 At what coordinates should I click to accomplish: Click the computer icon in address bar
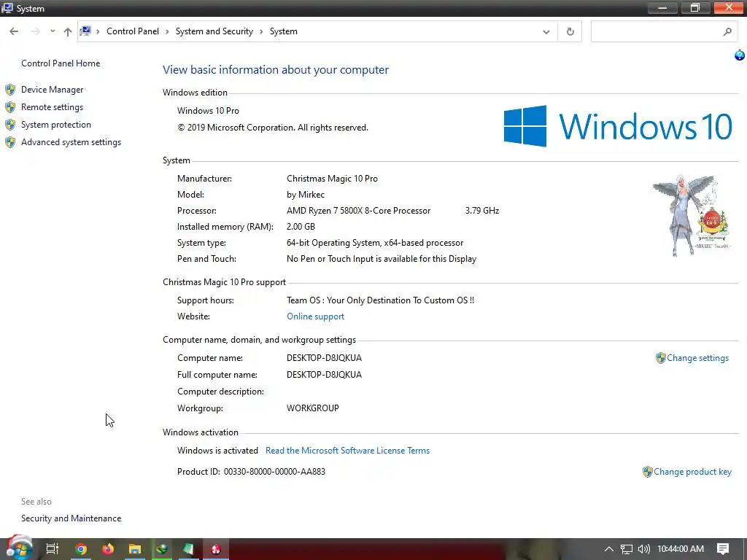pyautogui.click(x=85, y=31)
